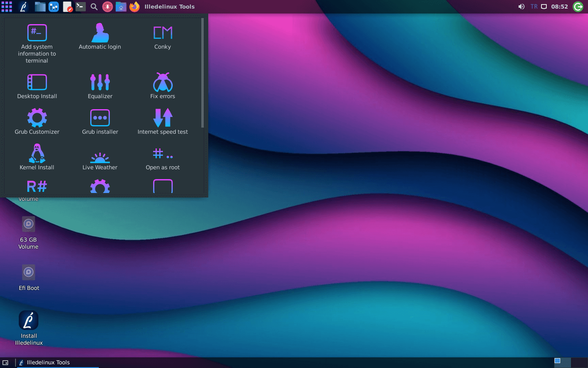The width and height of the screenshot is (588, 368).
Task: Switch to the first workspace in pager
Action: (562, 363)
